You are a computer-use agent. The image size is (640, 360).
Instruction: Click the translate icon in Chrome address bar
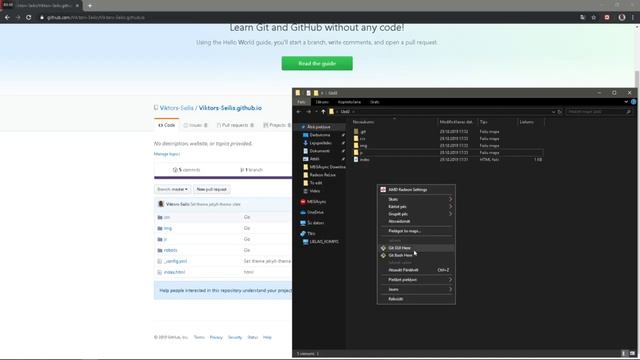(582, 18)
